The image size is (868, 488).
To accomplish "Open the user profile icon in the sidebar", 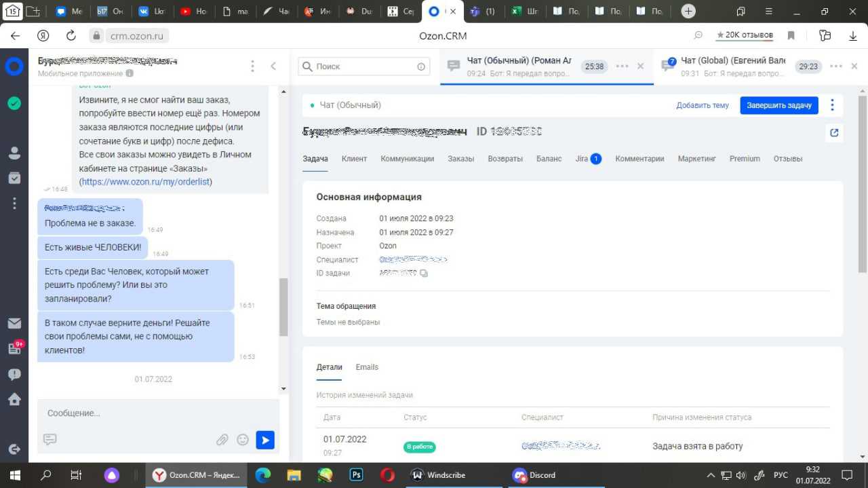I will [x=14, y=153].
